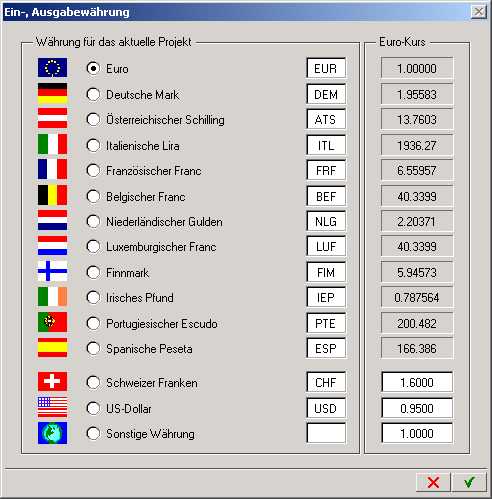The image size is (492, 499).
Task: Click the EUR currency code field
Action: pyautogui.click(x=326, y=68)
